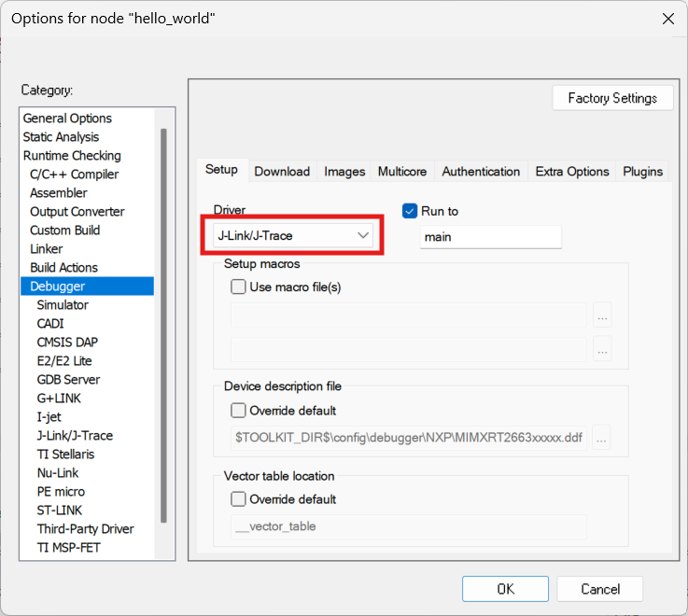Screen dimensions: 688x616
Task: Switch to the Download tab
Action: coord(282,172)
